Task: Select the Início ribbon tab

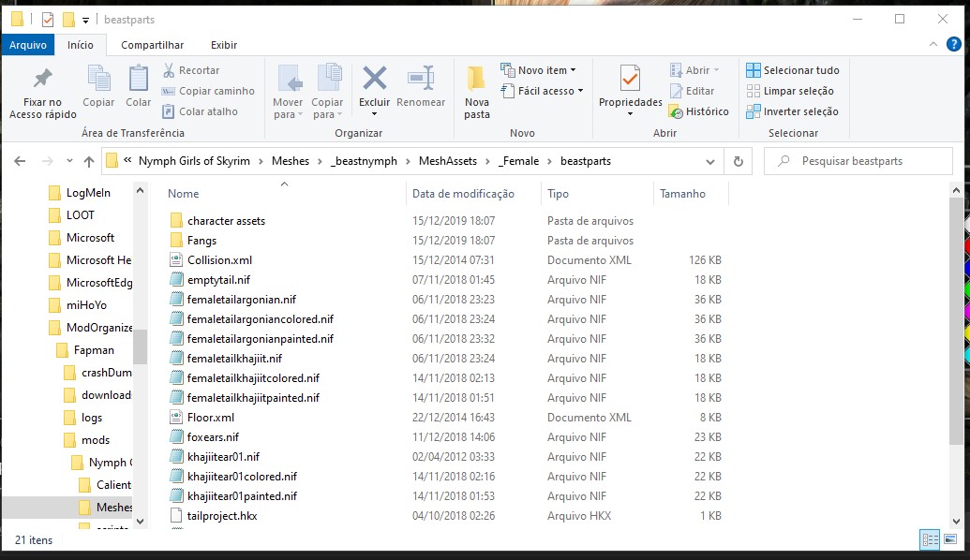Action: (x=81, y=45)
